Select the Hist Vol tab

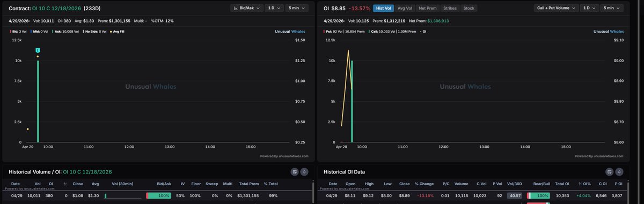click(x=384, y=9)
